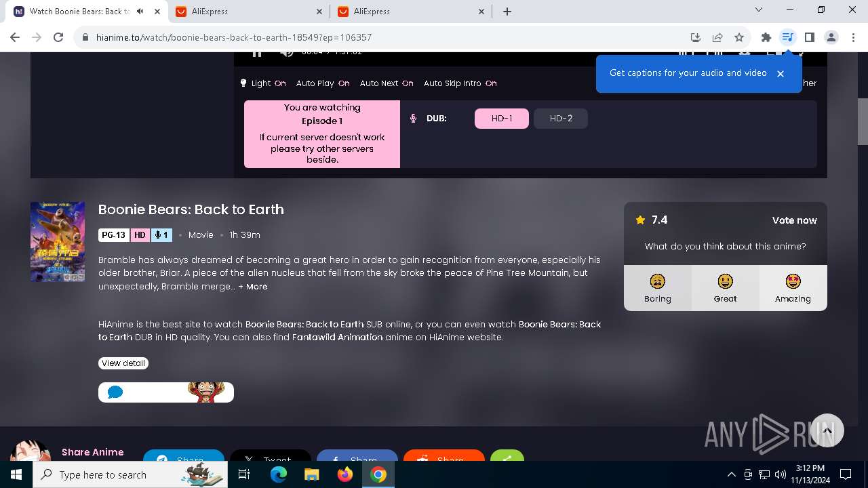Toggle Auto Skip Intro setting
The height and width of the screenshot is (488, 868).
pos(460,83)
